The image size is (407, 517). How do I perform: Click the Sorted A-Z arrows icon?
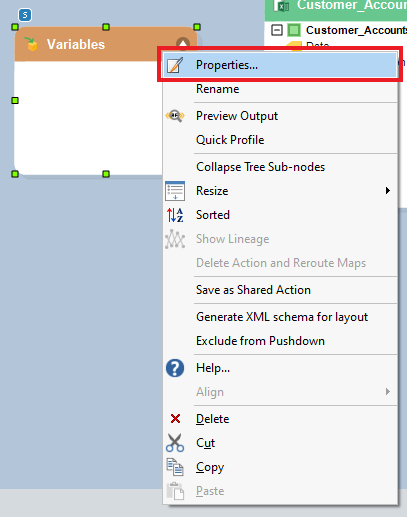coord(175,215)
